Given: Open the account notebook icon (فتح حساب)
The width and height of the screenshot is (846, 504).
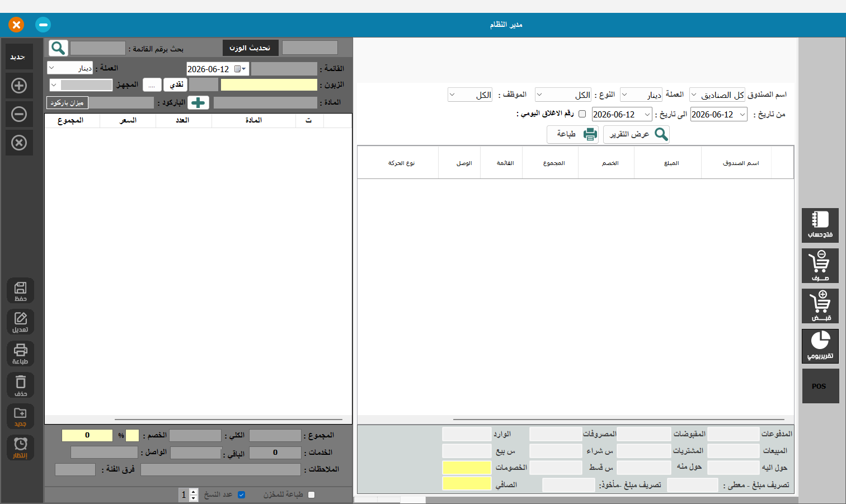Looking at the screenshot, I should [x=820, y=225].
